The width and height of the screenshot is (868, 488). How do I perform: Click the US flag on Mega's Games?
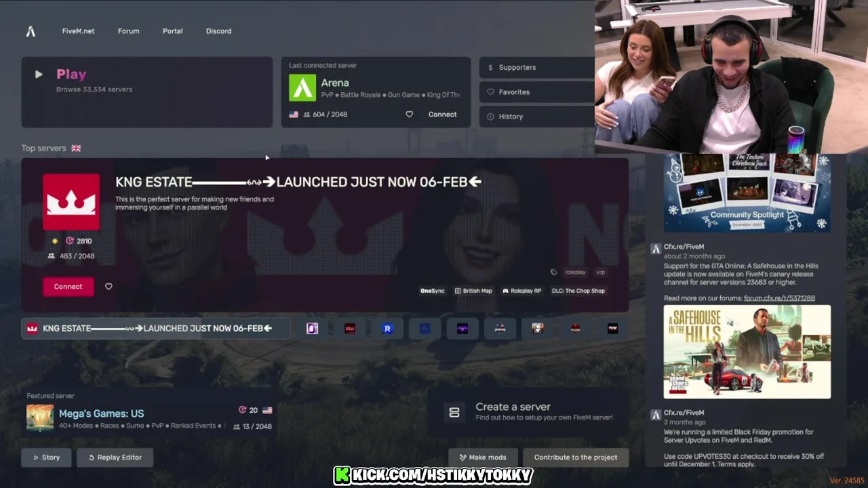(267, 410)
